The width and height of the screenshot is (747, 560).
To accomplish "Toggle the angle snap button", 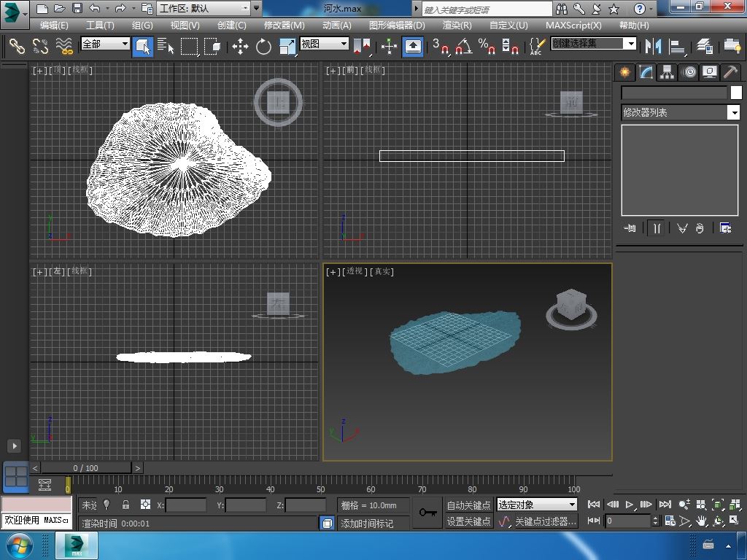I will [463, 47].
